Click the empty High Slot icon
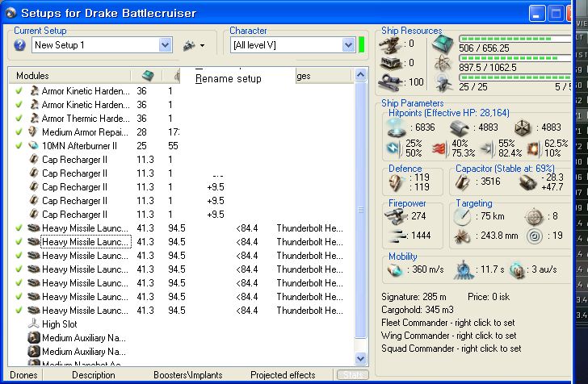 pyautogui.click(x=33, y=324)
